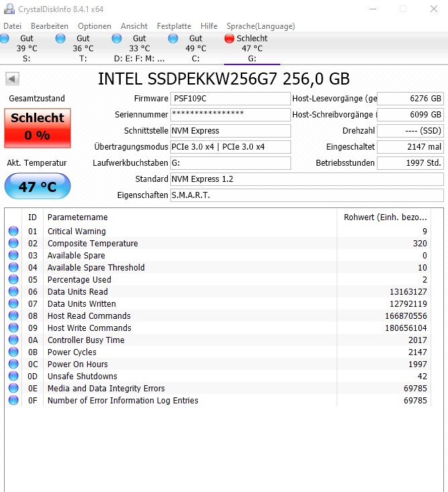This screenshot has height=492, width=448.
Task: Open the Festplatte menu
Action: tap(174, 26)
